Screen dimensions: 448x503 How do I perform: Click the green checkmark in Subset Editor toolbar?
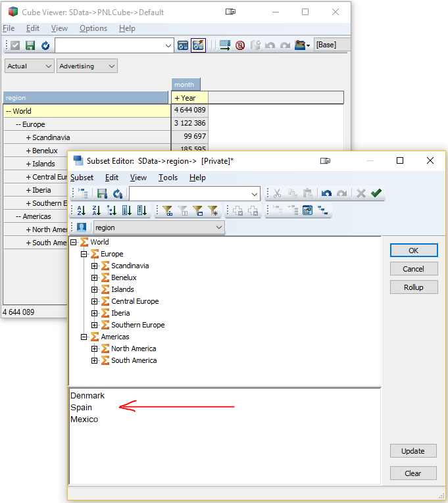click(x=376, y=193)
